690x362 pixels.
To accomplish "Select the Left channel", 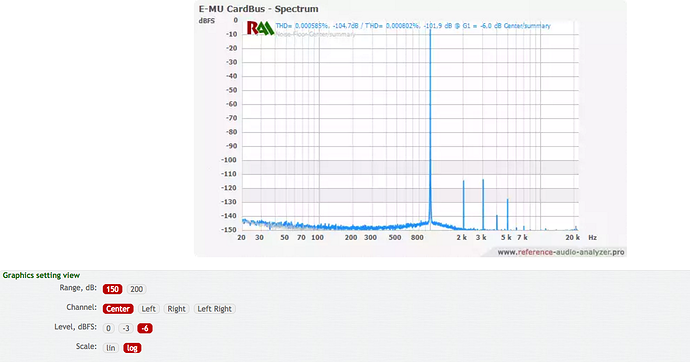I will coord(148,309).
